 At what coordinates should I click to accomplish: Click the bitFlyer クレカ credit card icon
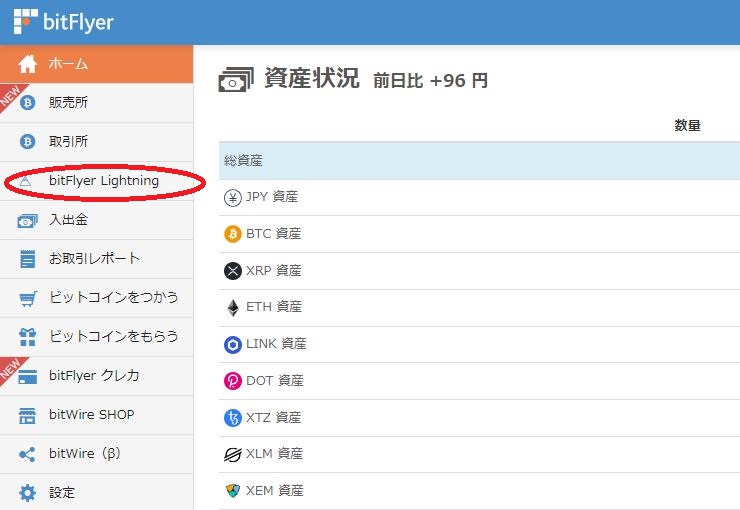27,377
